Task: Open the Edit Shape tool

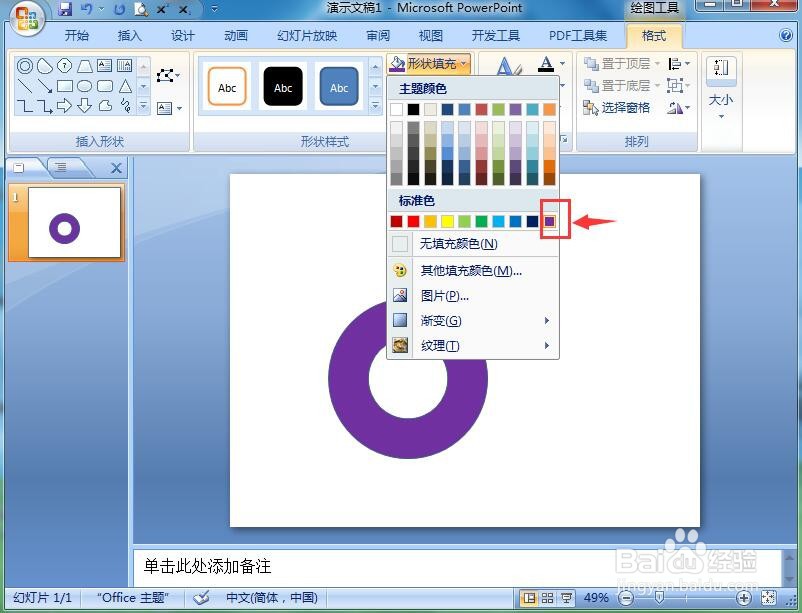Action: (x=168, y=76)
